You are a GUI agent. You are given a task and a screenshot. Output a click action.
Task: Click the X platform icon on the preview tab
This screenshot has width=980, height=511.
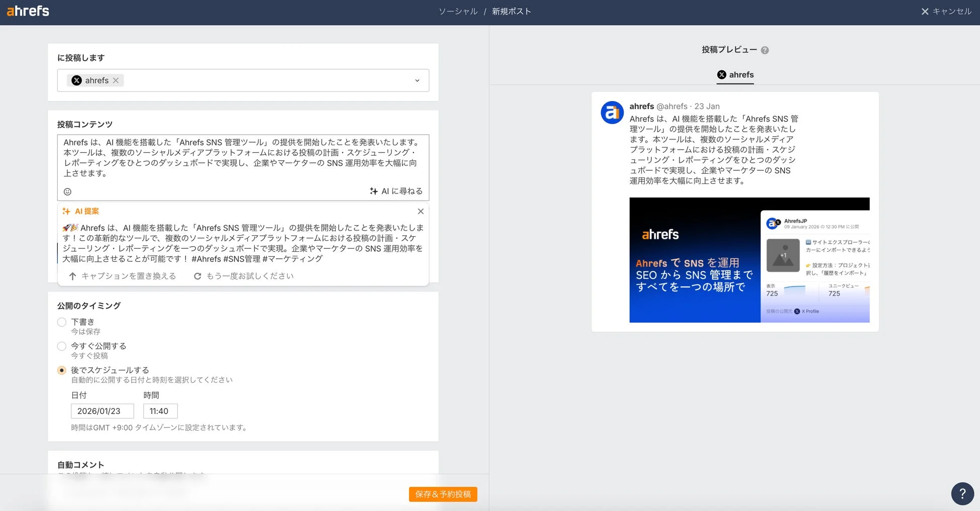click(722, 74)
